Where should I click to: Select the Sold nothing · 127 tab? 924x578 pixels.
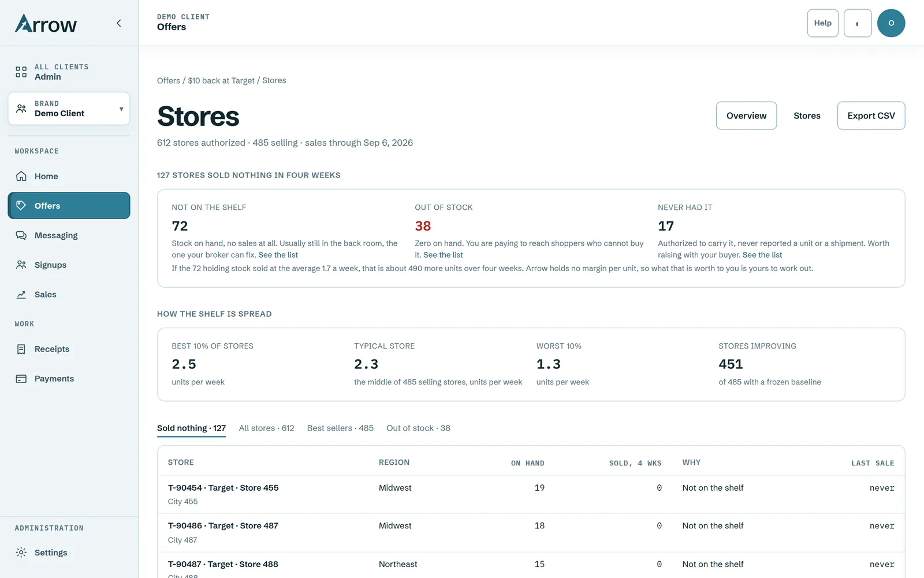click(191, 428)
